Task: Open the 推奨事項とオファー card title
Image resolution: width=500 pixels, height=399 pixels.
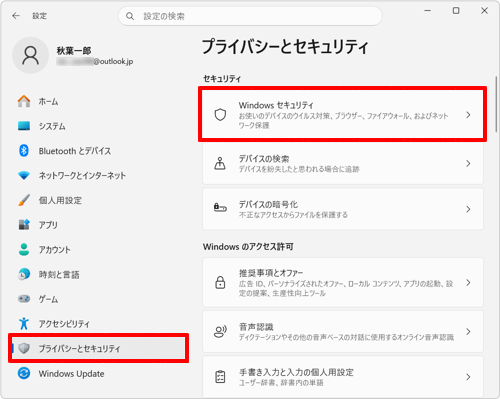Action: [x=271, y=273]
